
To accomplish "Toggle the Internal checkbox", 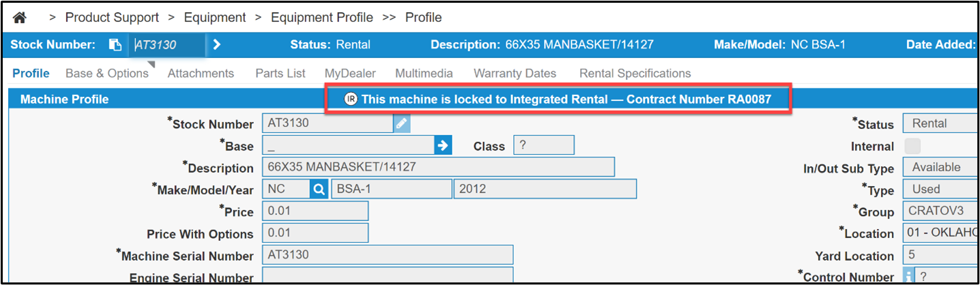I will 912,146.
